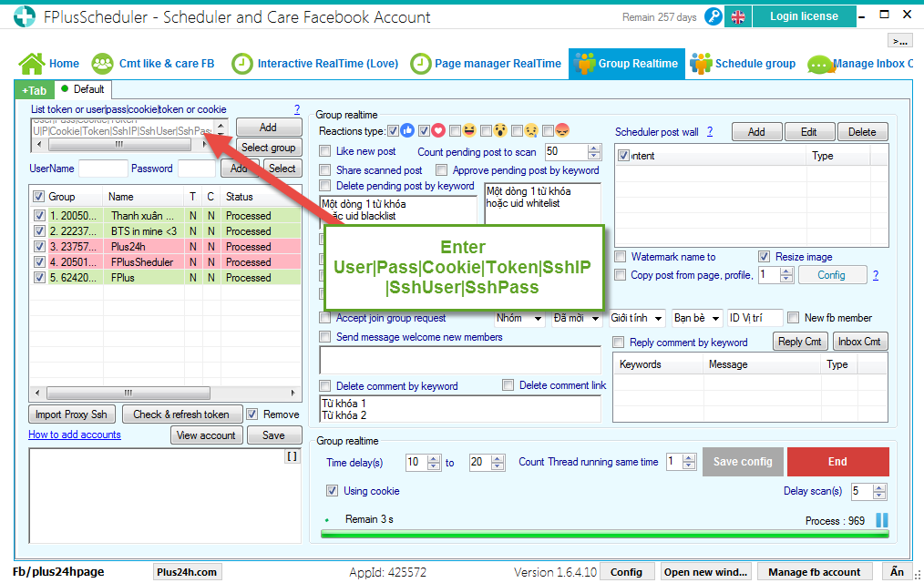Increase Count pending post to scan value
924x583 pixels.
tap(595, 148)
